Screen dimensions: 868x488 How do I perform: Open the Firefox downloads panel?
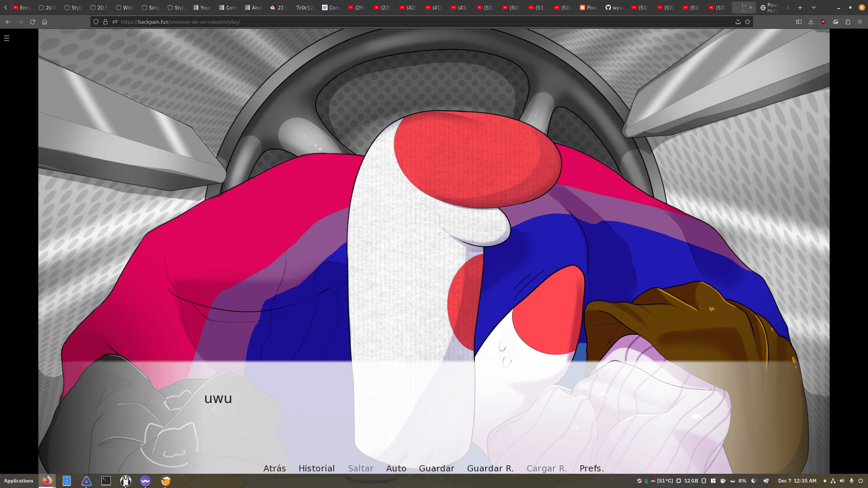point(811,22)
